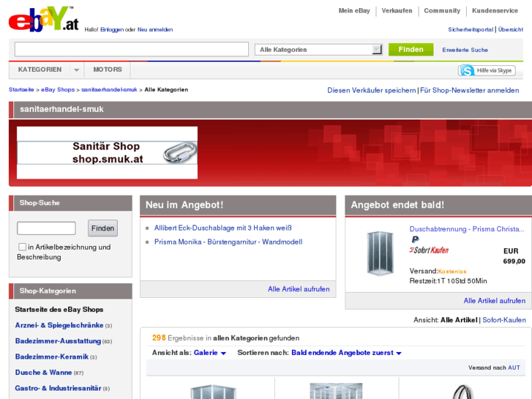Select the MOTORS tab
Viewport: 532px width, 399px height.
pyautogui.click(x=108, y=70)
